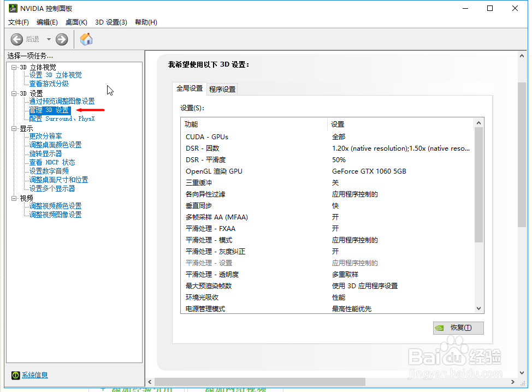This screenshot has height=392, width=532.
Task: Select the 环境光吸收 setting row
Action: click(x=327, y=298)
